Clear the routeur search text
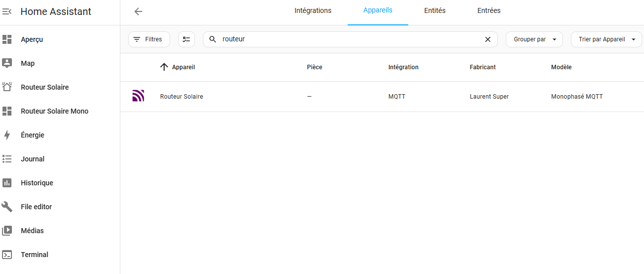Screen dimensions: 644x274 (488, 39)
